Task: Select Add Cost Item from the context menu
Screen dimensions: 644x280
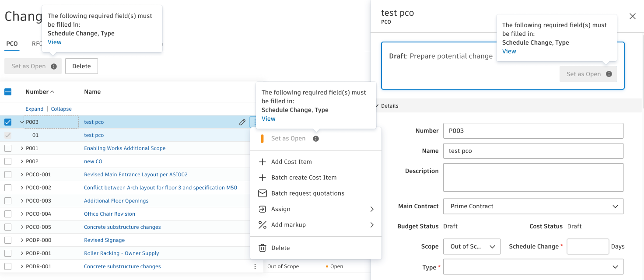Action: tap(291, 162)
